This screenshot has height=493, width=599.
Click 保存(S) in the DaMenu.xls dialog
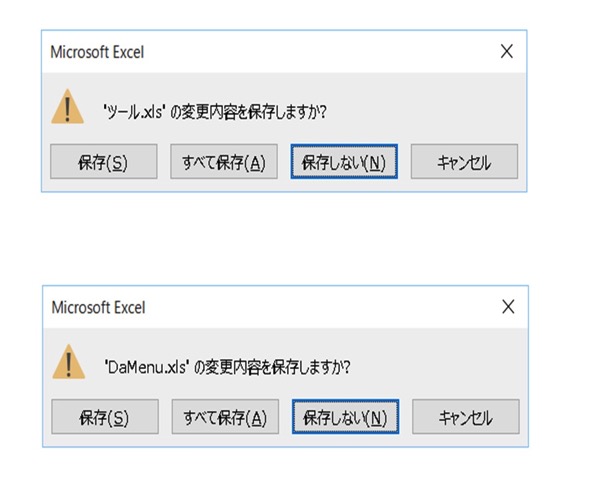pyautogui.click(x=105, y=417)
